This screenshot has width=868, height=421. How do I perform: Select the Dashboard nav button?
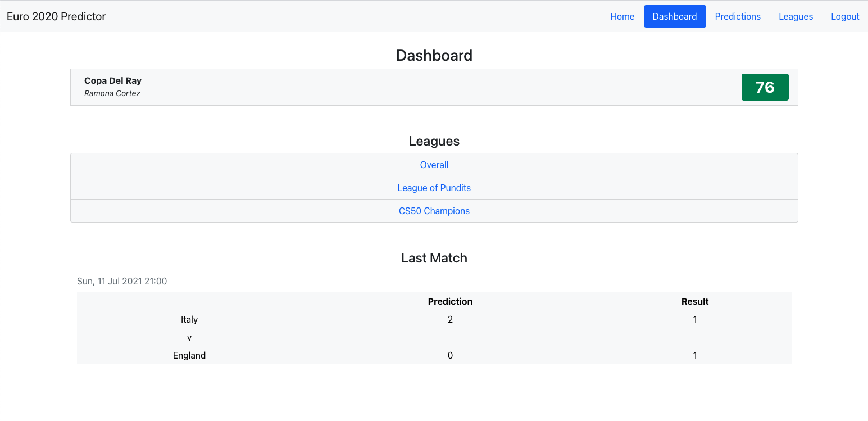pyautogui.click(x=674, y=16)
